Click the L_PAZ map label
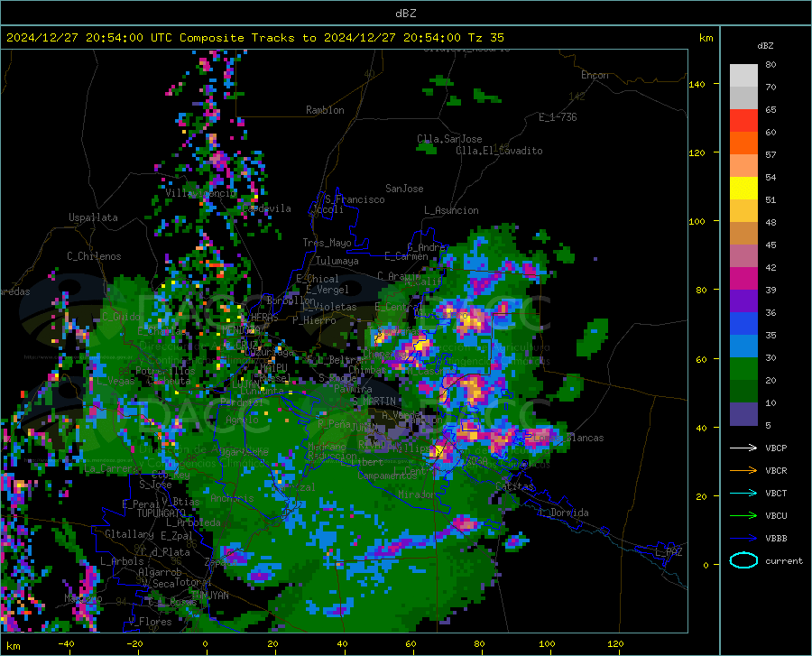 (669, 552)
